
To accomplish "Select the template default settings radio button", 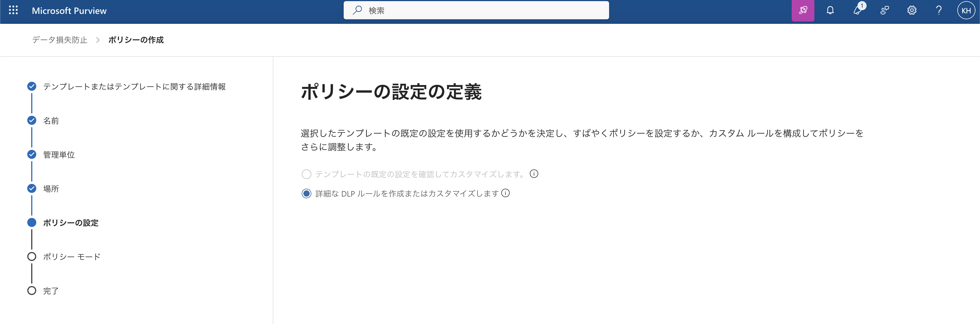I will tap(306, 174).
